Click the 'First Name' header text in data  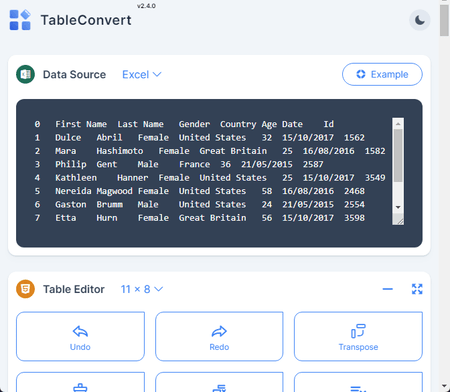coord(81,124)
